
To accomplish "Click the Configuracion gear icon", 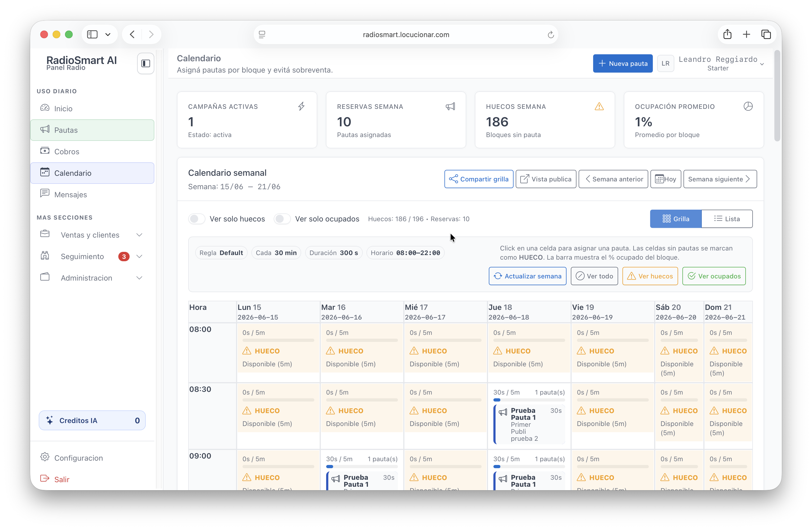I will click(45, 457).
